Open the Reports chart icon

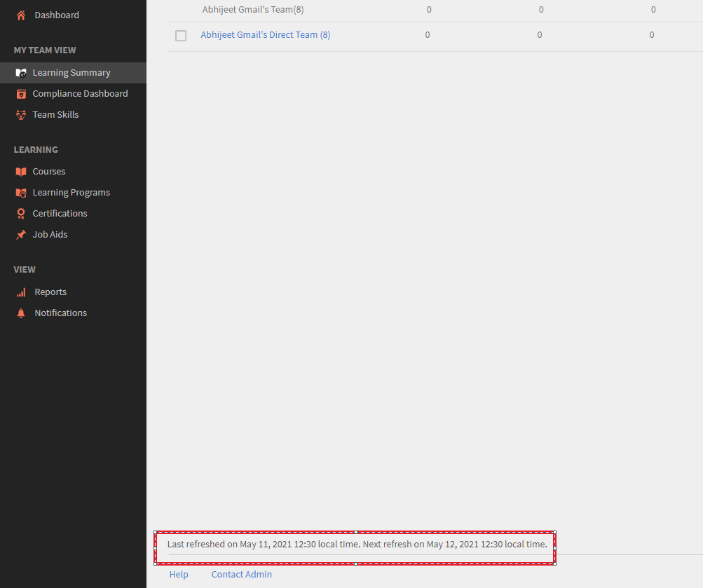pos(21,292)
